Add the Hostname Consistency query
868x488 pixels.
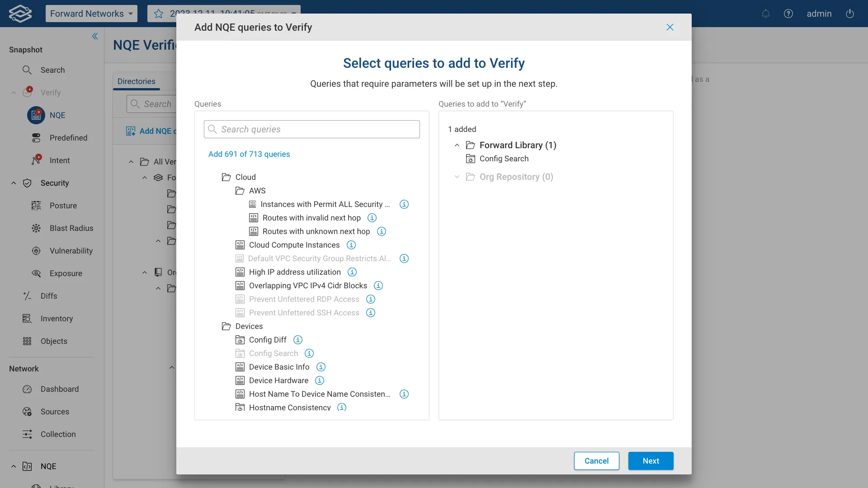coord(289,407)
